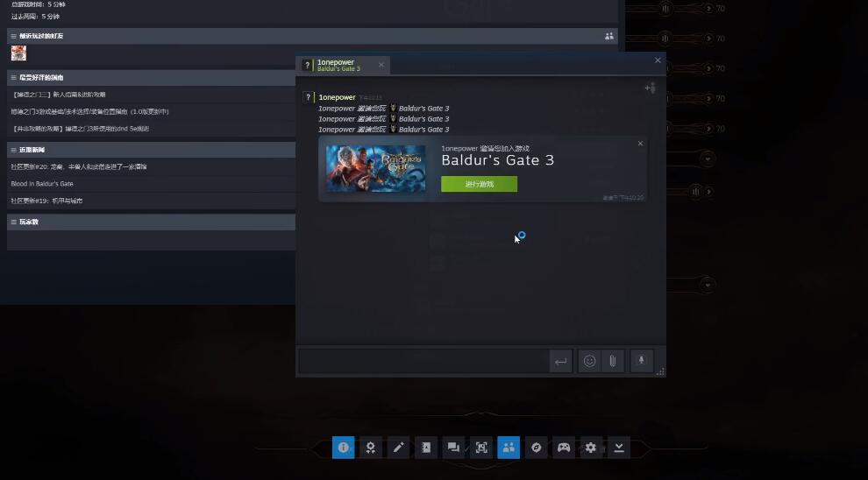The image size is (868, 480).
Task: Click the green 进行游戏 play button
Action: (480, 184)
